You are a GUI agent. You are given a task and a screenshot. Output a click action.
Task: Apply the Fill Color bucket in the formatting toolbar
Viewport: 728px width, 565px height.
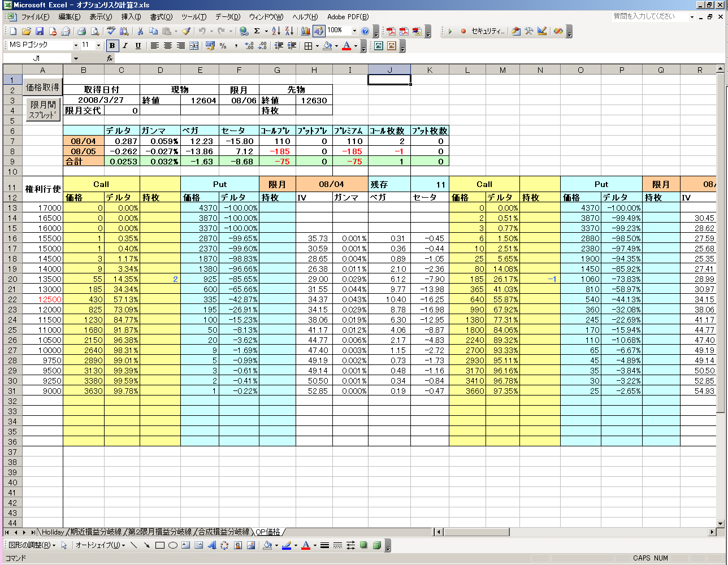pos(327,46)
